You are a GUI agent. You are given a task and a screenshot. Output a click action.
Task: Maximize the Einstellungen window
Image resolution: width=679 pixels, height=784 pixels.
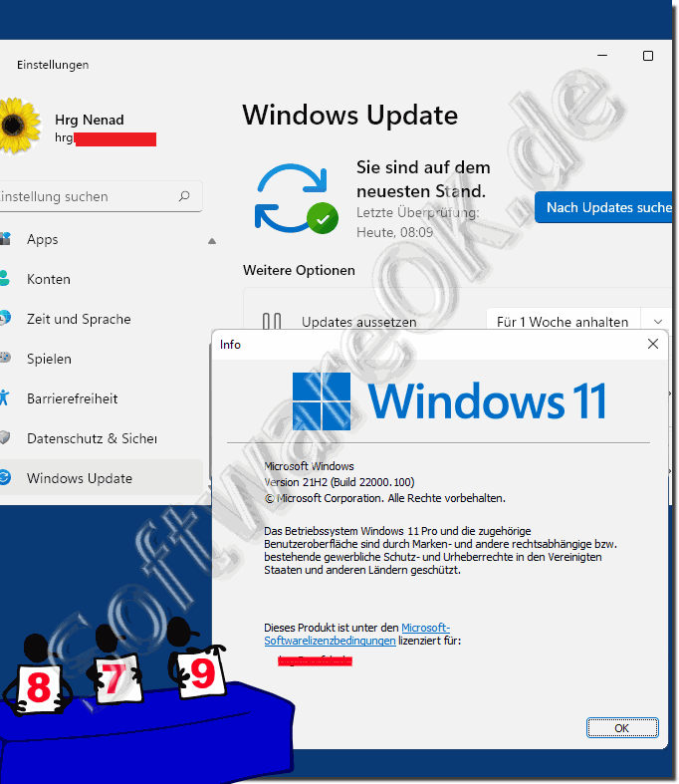pyautogui.click(x=647, y=56)
